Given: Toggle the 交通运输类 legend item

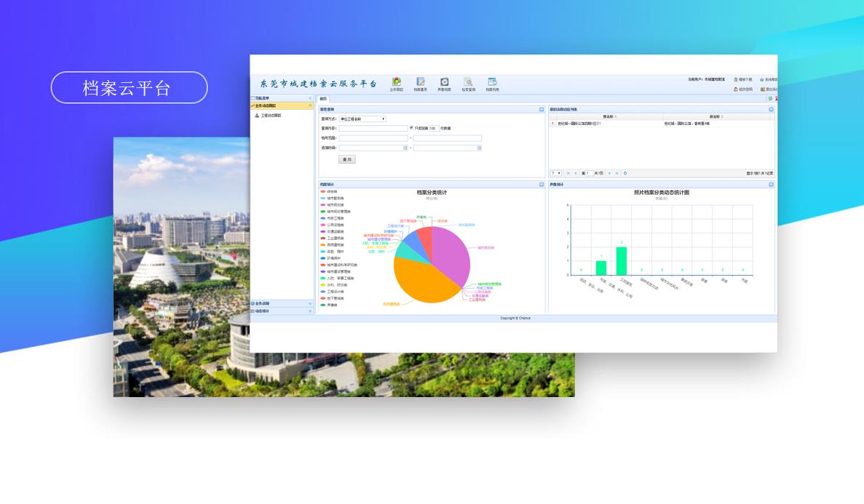Looking at the screenshot, I should (x=332, y=232).
